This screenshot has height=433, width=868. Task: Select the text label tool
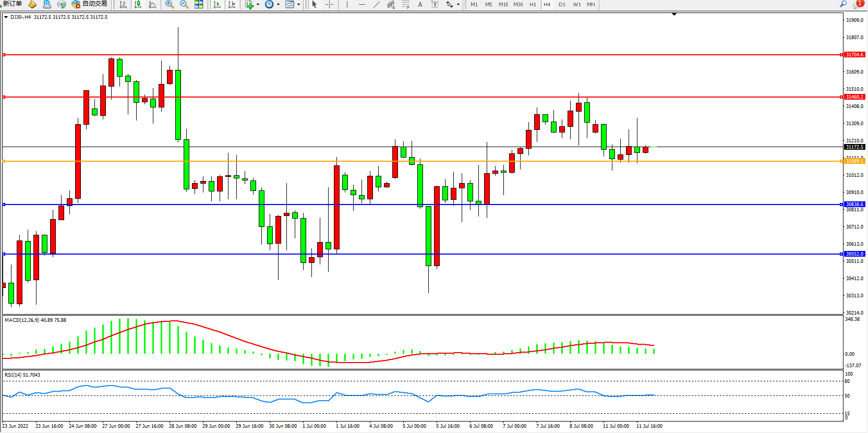[420, 5]
